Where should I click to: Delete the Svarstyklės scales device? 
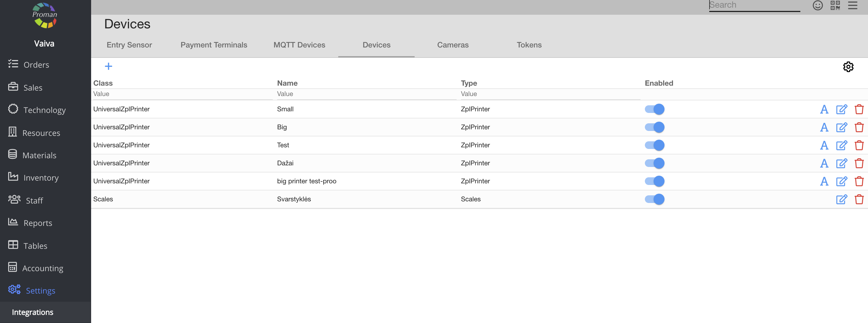coord(859,199)
